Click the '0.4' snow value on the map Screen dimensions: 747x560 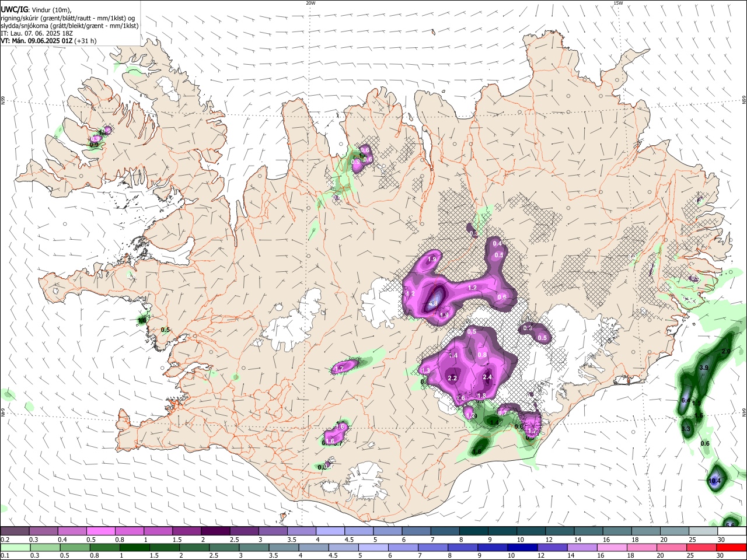pyautogui.click(x=497, y=244)
